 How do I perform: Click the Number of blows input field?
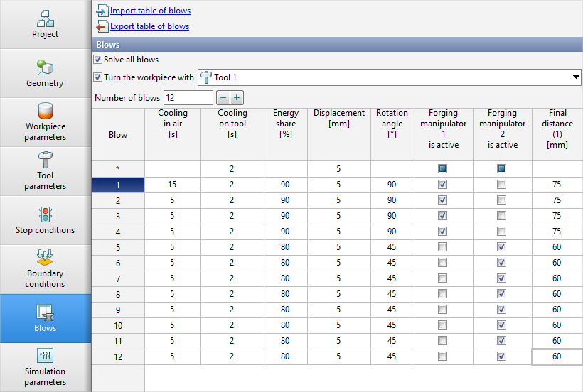(188, 97)
